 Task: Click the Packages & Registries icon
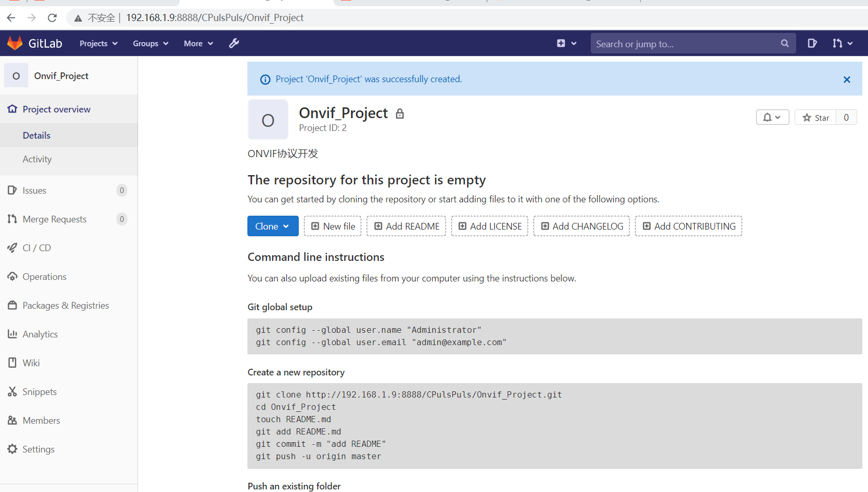tap(12, 305)
